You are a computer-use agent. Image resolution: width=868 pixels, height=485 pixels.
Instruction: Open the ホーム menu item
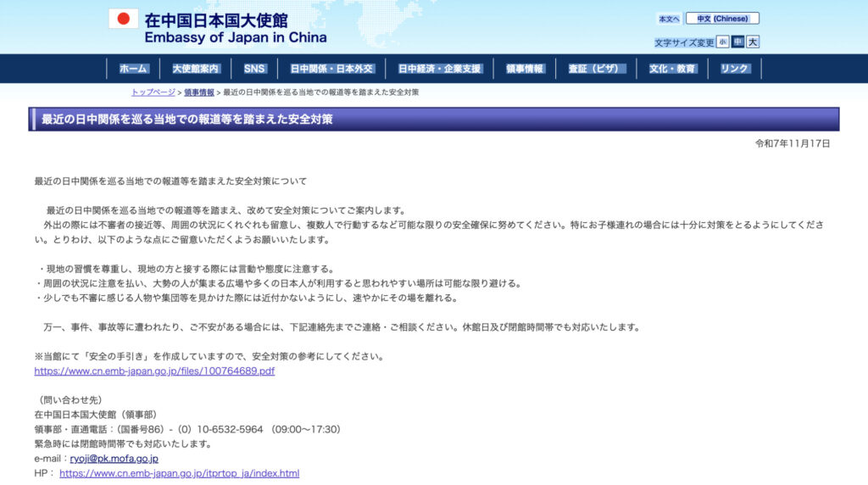point(133,69)
